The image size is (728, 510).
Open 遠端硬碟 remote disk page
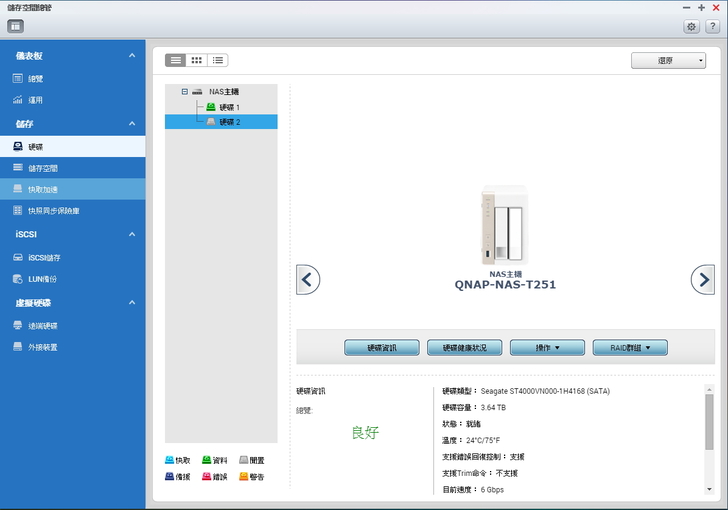(x=43, y=325)
